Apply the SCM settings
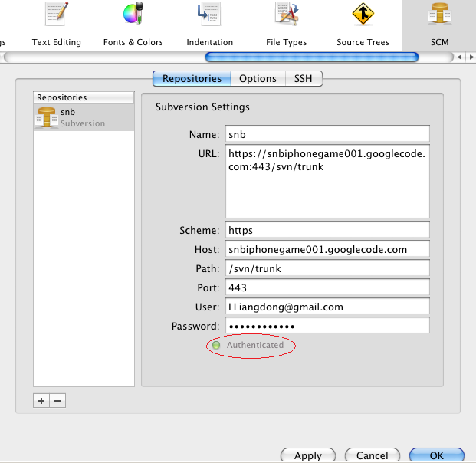476x463 pixels. pyautogui.click(x=308, y=455)
